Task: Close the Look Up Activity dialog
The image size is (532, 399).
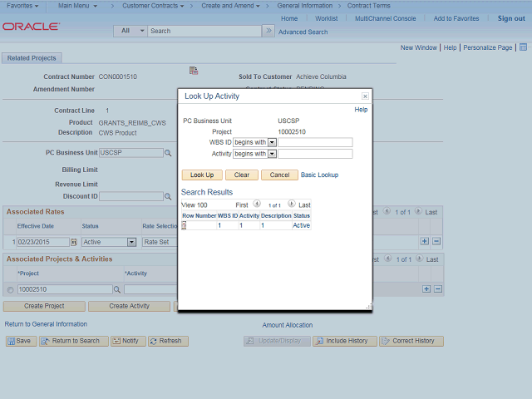Action: 365,96
